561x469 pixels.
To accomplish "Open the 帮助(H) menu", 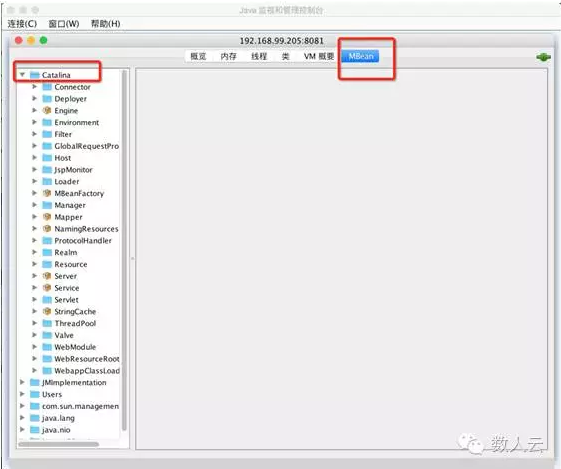I will tap(105, 24).
